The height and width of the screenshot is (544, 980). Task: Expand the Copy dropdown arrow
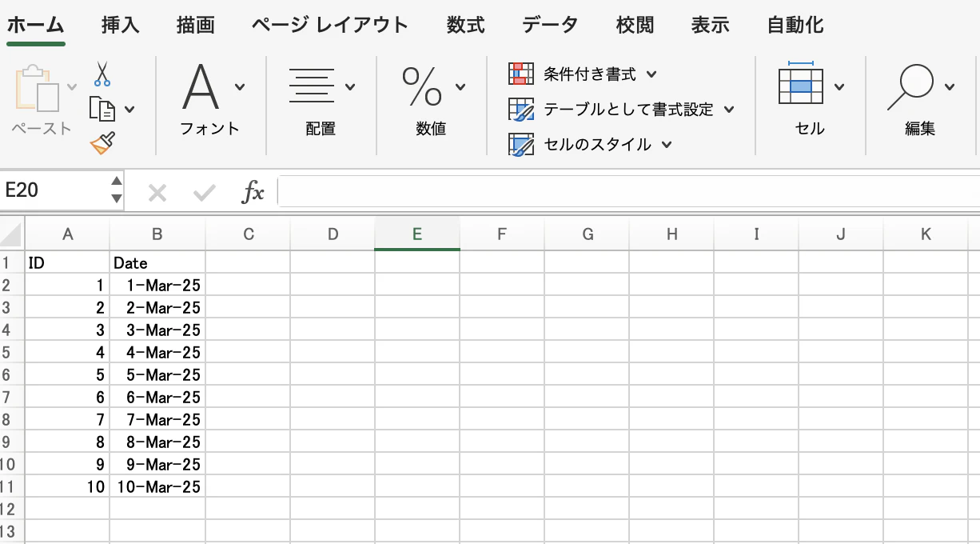129,109
